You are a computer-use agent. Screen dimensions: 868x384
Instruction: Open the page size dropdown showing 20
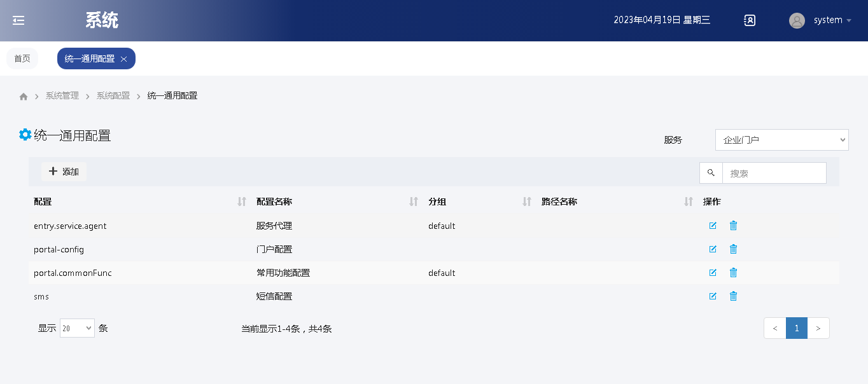(x=77, y=329)
